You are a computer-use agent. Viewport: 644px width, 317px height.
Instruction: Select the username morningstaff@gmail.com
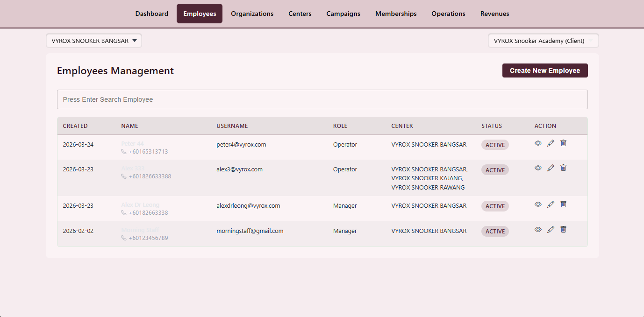click(x=250, y=231)
